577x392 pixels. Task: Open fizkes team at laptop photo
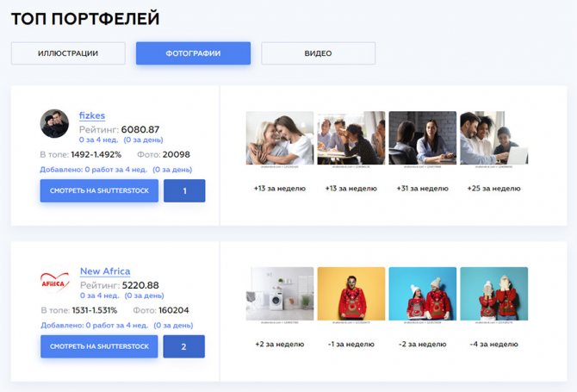coord(493,138)
